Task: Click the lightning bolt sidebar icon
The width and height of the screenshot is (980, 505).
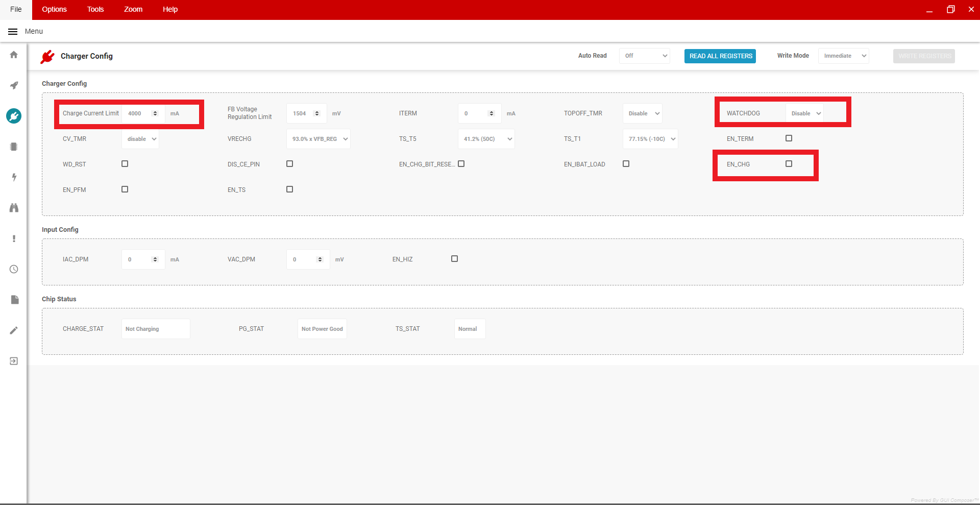Action: click(x=14, y=177)
